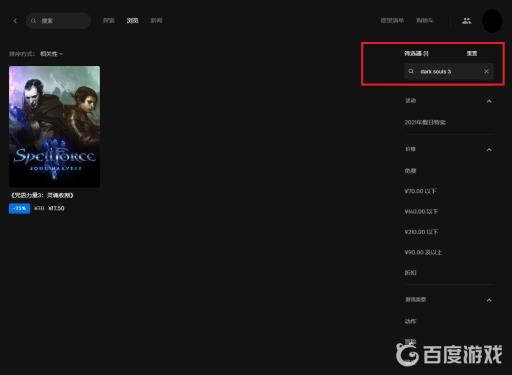Go back with the arrow beside search

tap(15, 21)
